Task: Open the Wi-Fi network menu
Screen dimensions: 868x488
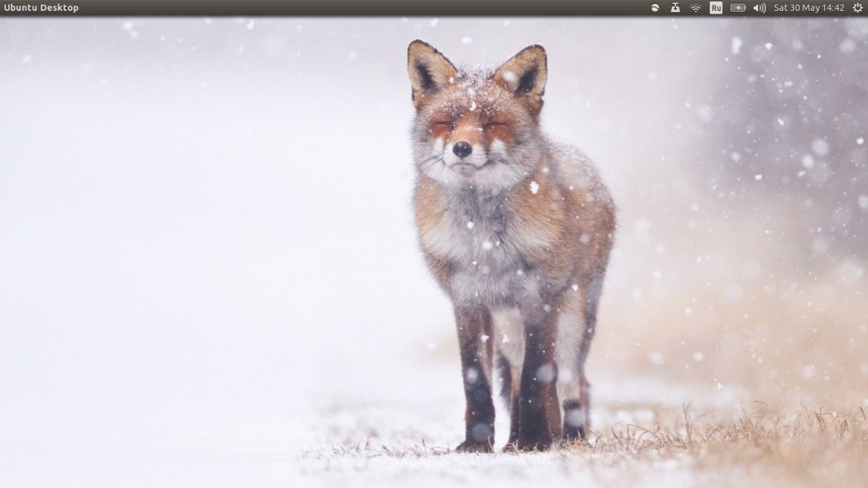Action: pyautogui.click(x=696, y=8)
